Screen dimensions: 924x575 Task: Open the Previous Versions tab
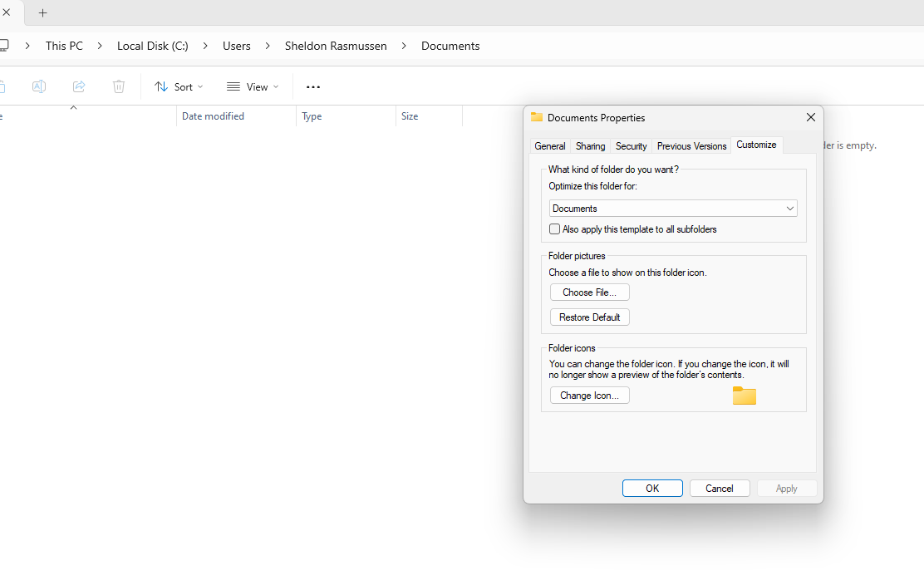[x=691, y=145]
